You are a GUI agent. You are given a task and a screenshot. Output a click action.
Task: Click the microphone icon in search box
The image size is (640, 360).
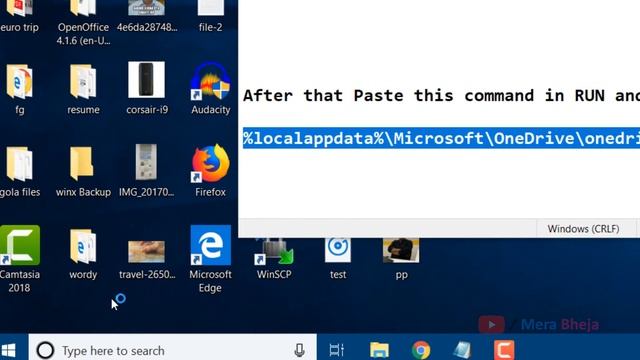(x=299, y=350)
